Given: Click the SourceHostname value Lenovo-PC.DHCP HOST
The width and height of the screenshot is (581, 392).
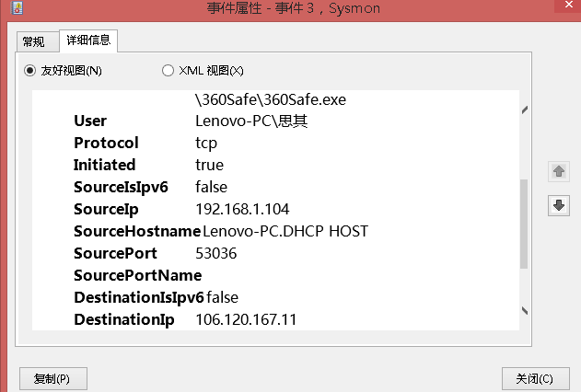Looking at the screenshot, I should [x=285, y=231].
